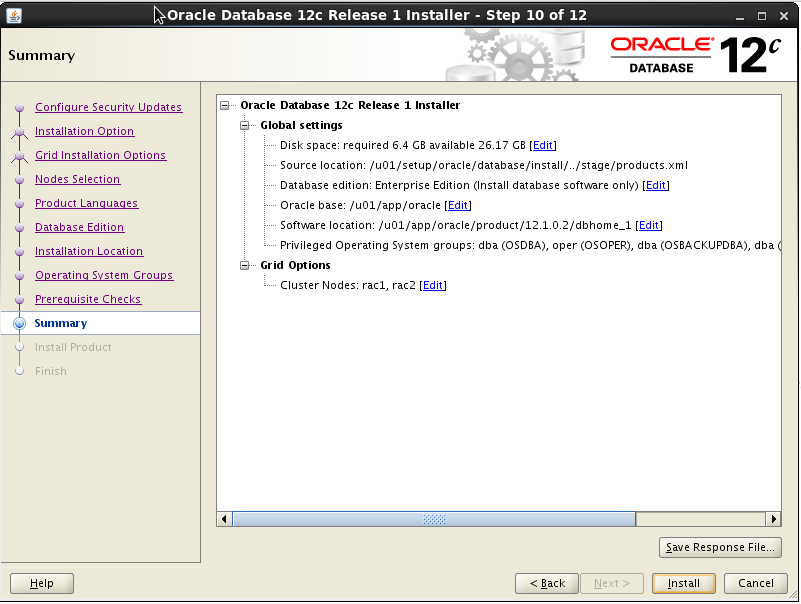This screenshot has width=801, height=604.
Task: Minimize the installer window
Action: pos(740,16)
